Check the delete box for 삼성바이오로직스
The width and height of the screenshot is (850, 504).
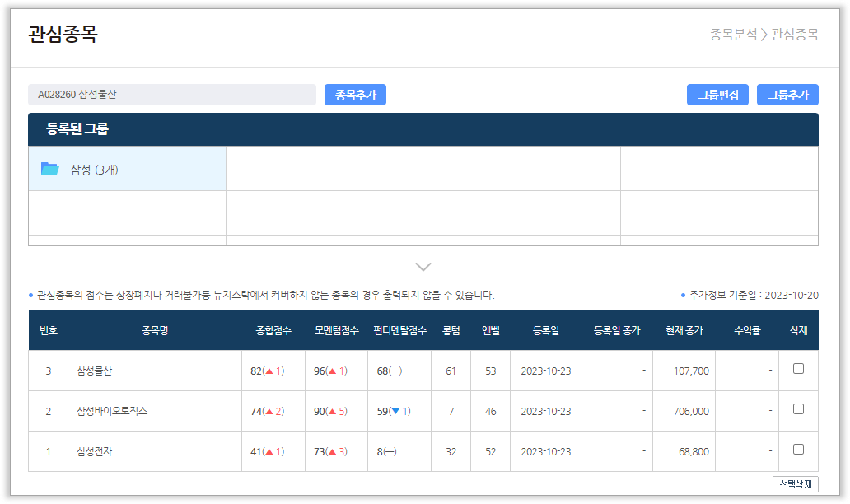pyautogui.click(x=798, y=409)
